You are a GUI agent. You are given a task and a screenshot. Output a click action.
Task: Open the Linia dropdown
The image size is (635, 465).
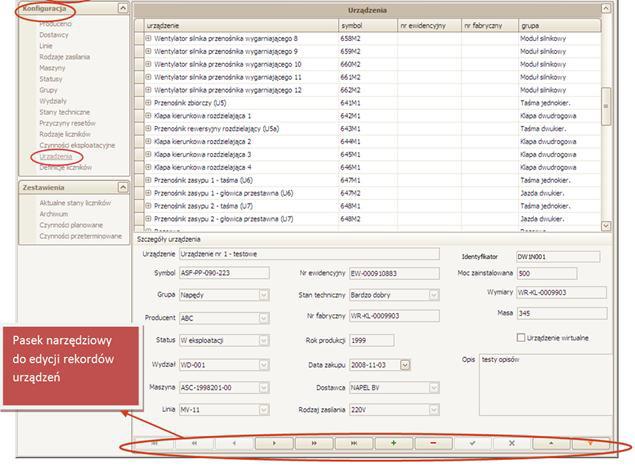[x=264, y=410]
